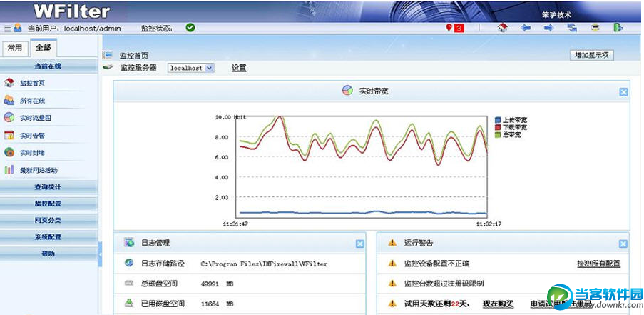Click the chart end time 11:32:17
Screen dimensions: 644x315
pyautogui.click(x=489, y=224)
